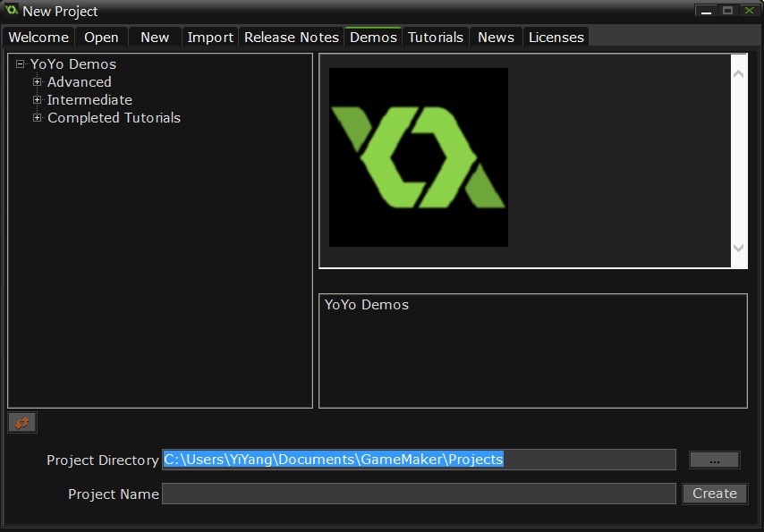
Task: Click the YoYo Demos description text
Action: click(367, 305)
